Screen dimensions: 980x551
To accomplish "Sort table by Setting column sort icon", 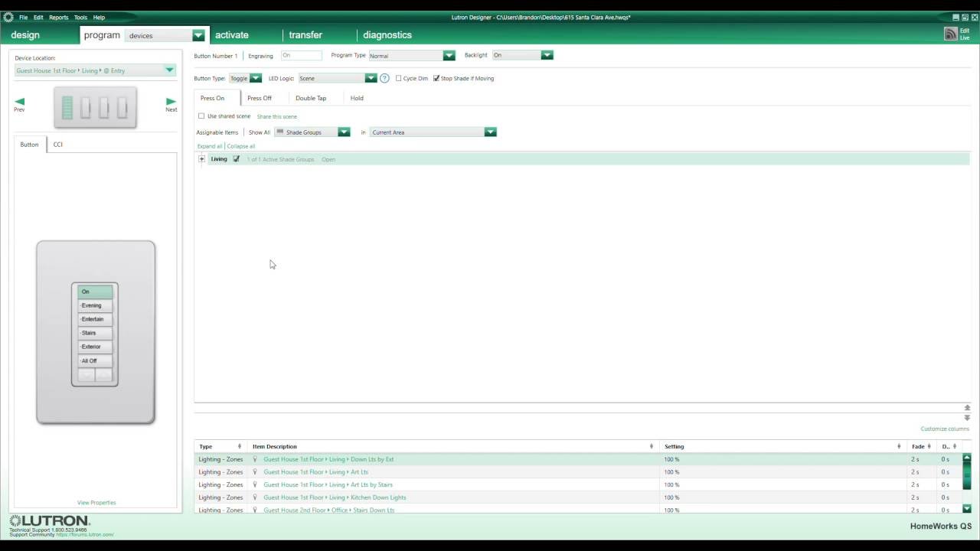I will pyautogui.click(x=899, y=446).
